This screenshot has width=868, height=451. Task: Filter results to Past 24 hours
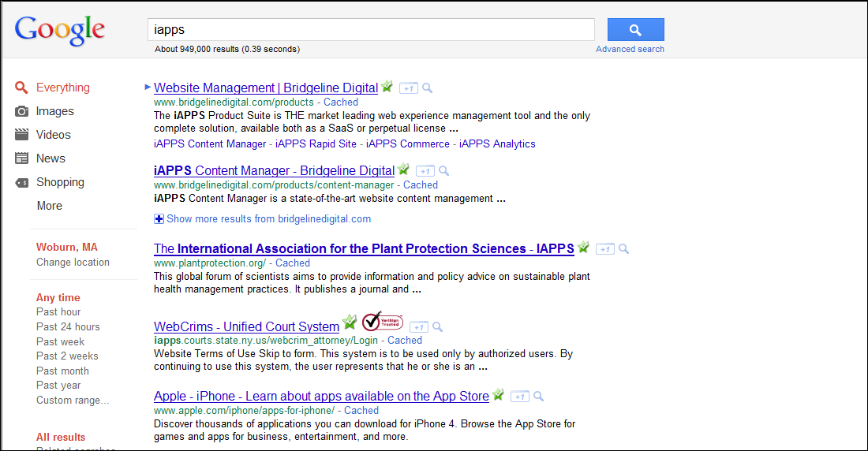pos(68,327)
